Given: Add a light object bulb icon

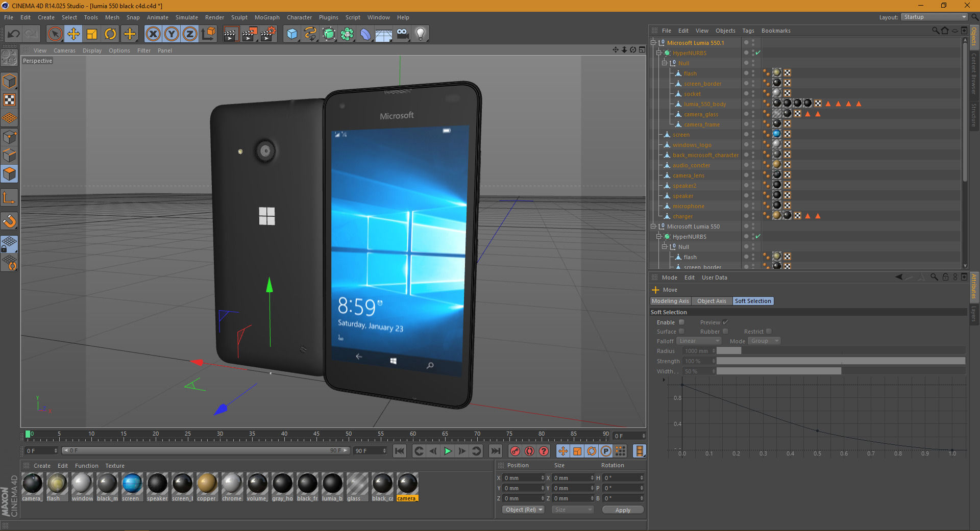Looking at the screenshot, I should pyautogui.click(x=420, y=34).
